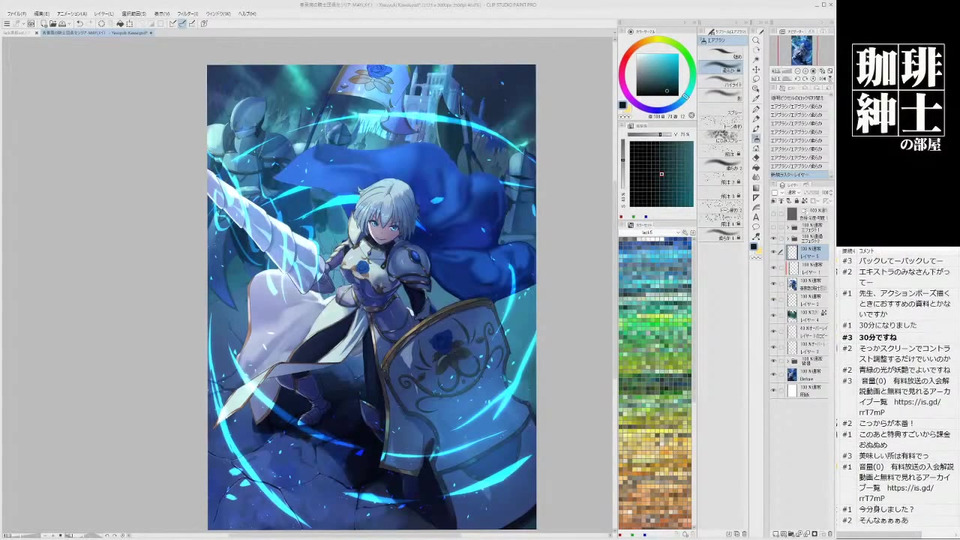Select the ハイライト airbrush sub tool

click(722, 81)
